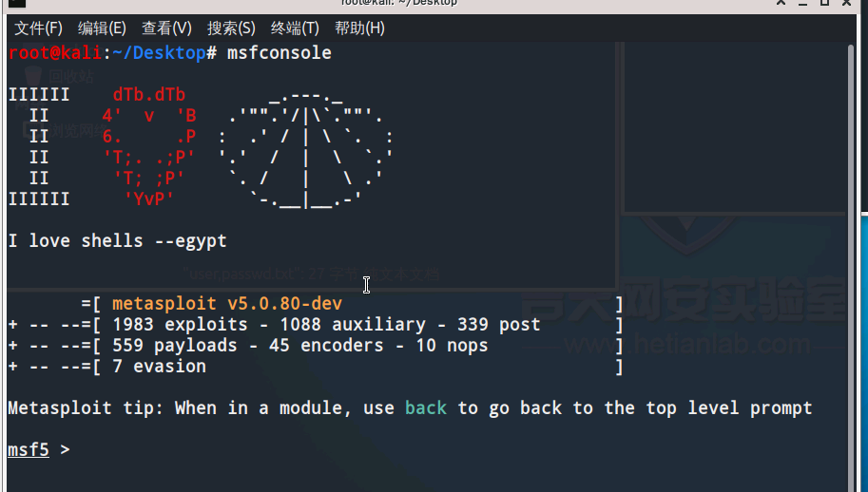Open the 查看(V) menu
Viewport: 868px width, 492px height.
(166, 28)
